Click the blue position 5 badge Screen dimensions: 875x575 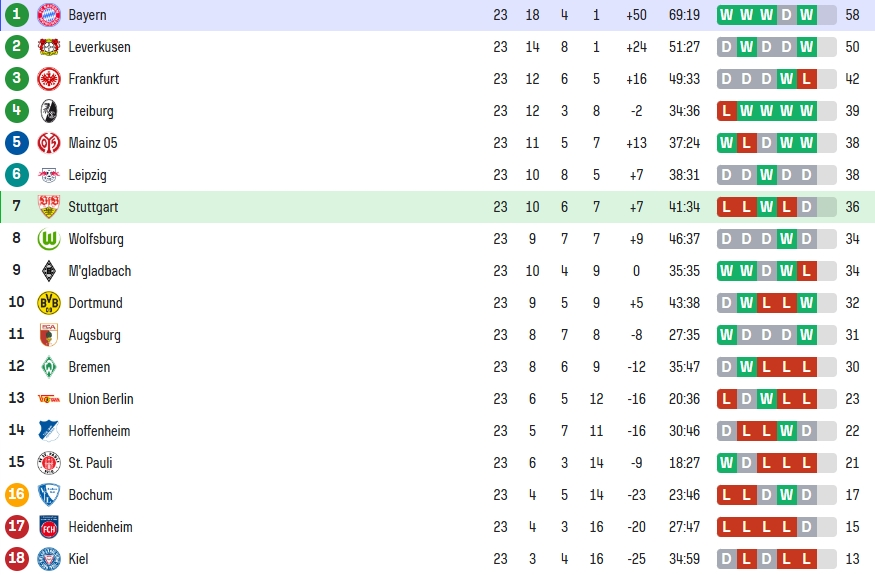click(x=17, y=142)
